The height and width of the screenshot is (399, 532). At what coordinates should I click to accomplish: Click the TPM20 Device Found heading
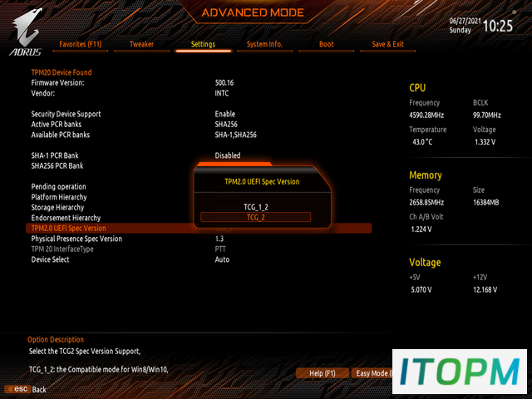(62, 72)
